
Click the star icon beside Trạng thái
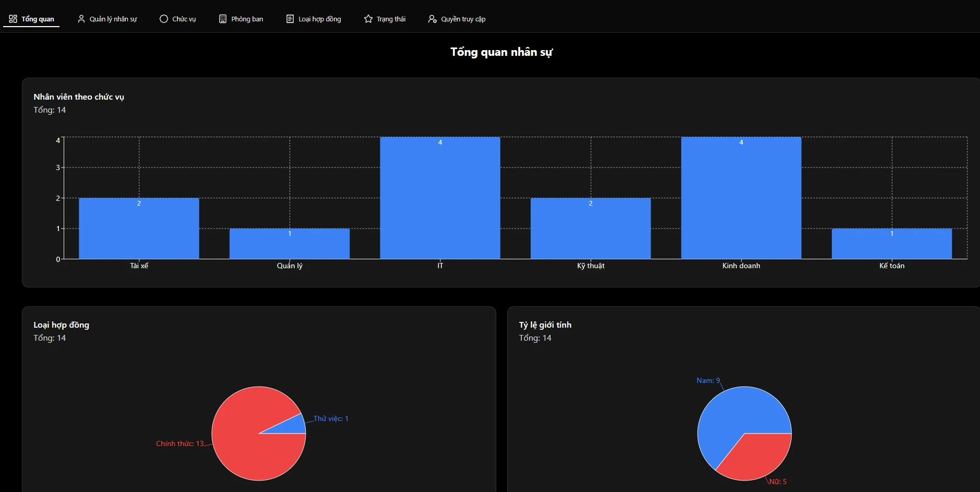pyautogui.click(x=368, y=19)
